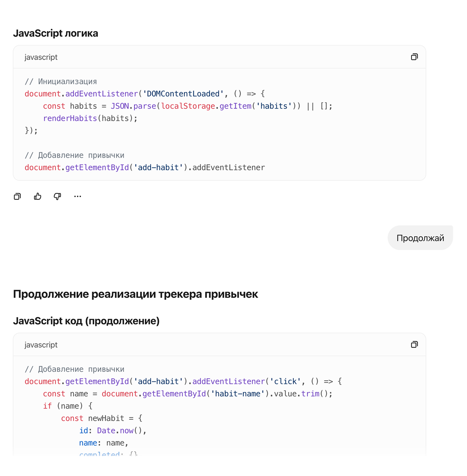Give the response a thumbs up
Screen dimensions: 467x476
tap(37, 197)
